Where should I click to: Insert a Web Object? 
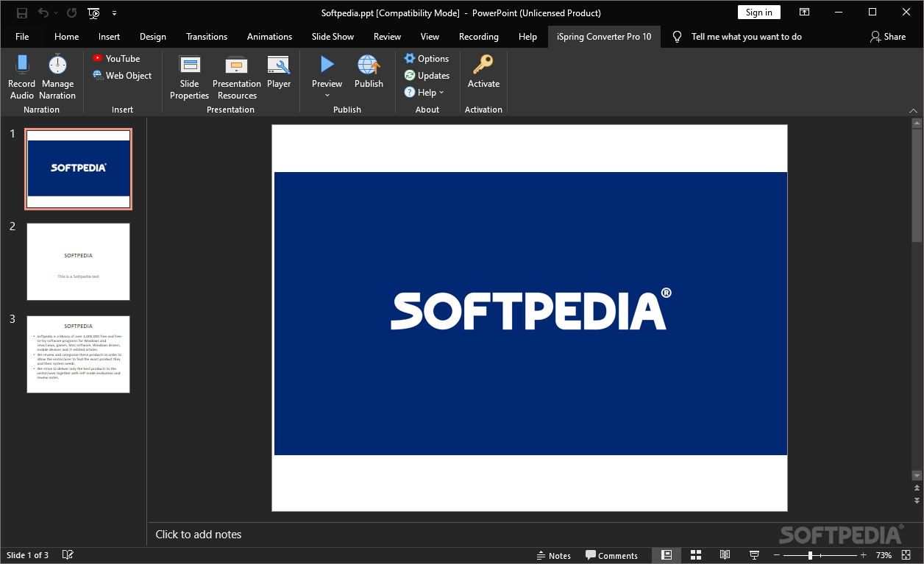pyautogui.click(x=122, y=76)
